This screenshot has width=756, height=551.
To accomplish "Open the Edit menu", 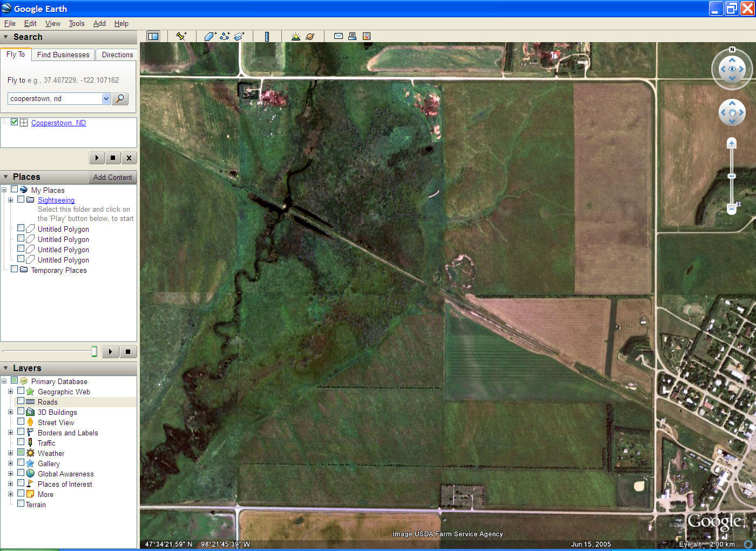I will click(30, 23).
